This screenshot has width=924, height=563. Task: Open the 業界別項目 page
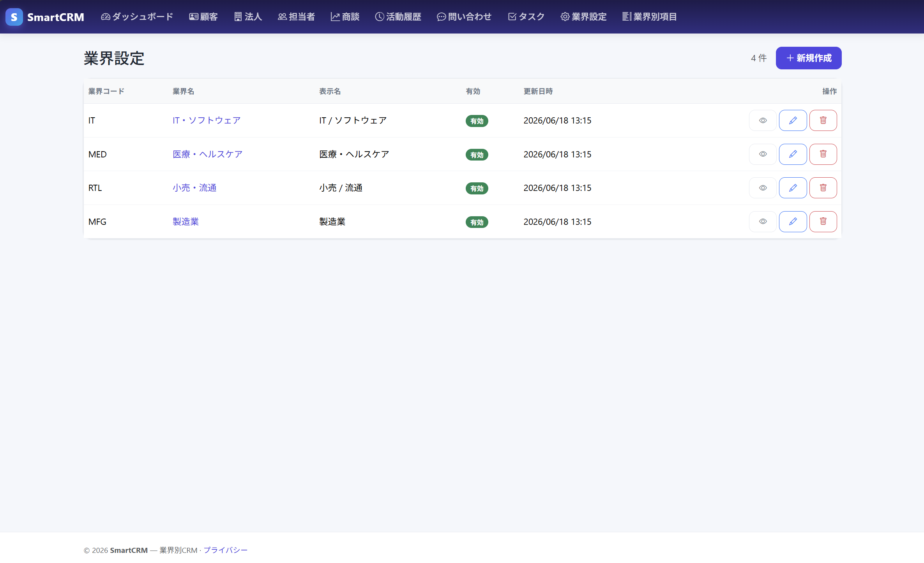pyautogui.click(x=649, y=17)
